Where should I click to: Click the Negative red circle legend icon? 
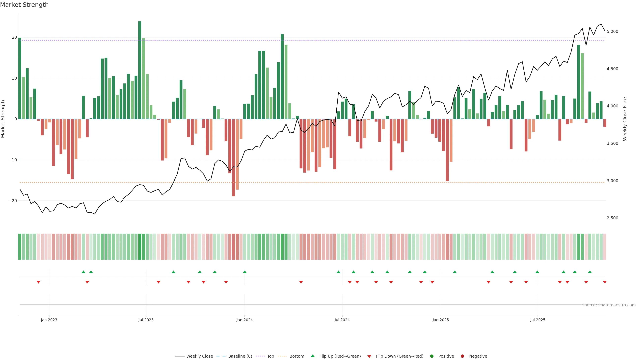462,356
